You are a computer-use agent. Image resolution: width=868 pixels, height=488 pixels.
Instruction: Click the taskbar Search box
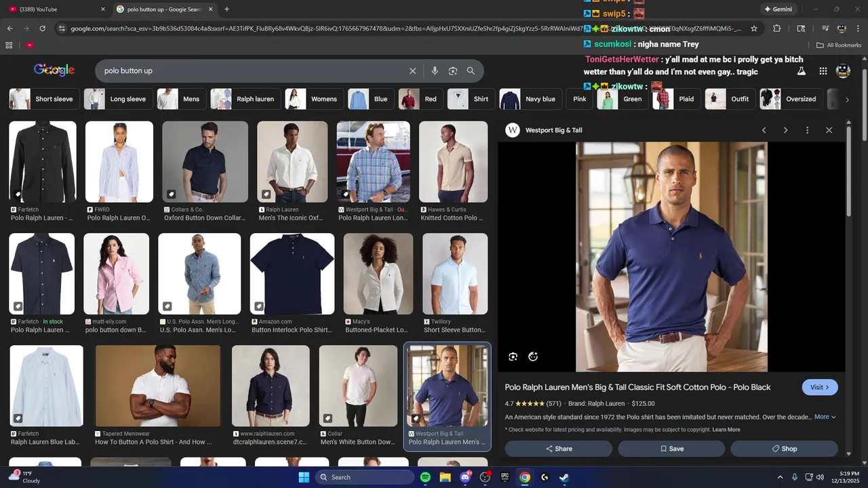(x=365, y=477)
